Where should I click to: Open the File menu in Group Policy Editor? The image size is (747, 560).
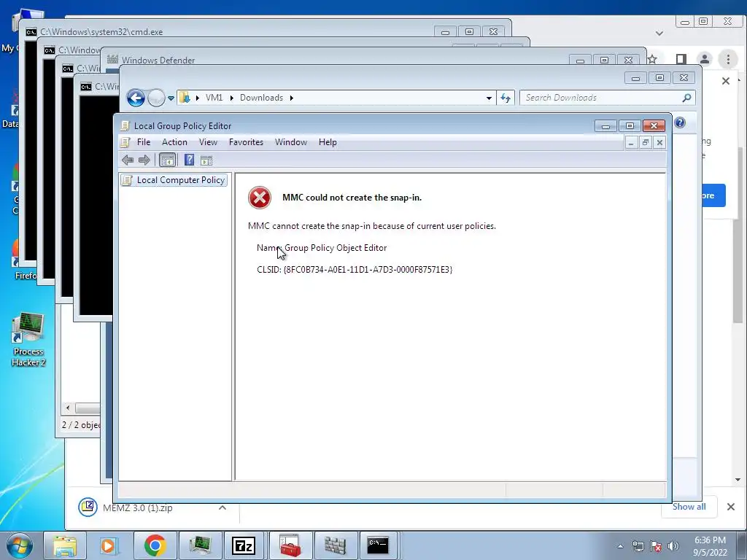pyautogui.click(x=144, y=142)
